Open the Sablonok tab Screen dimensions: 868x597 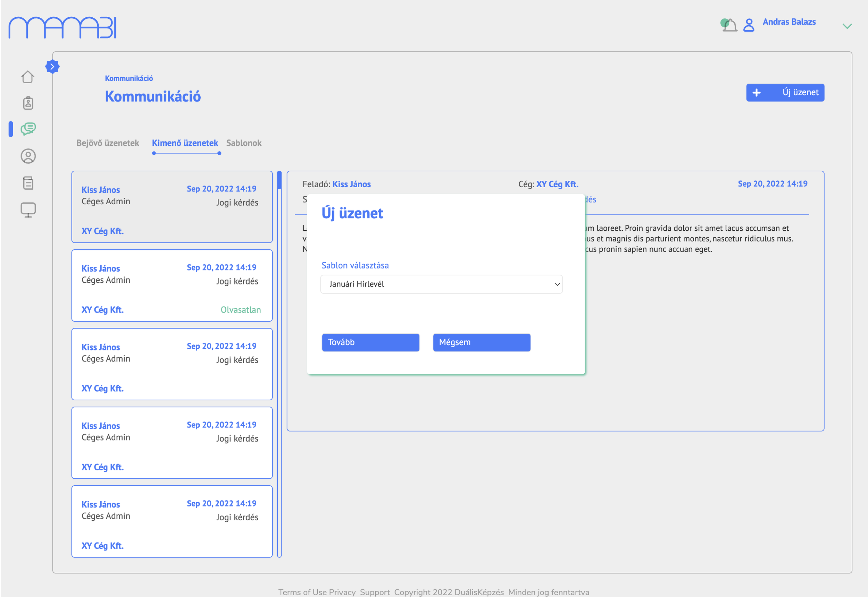pos(244,143)
